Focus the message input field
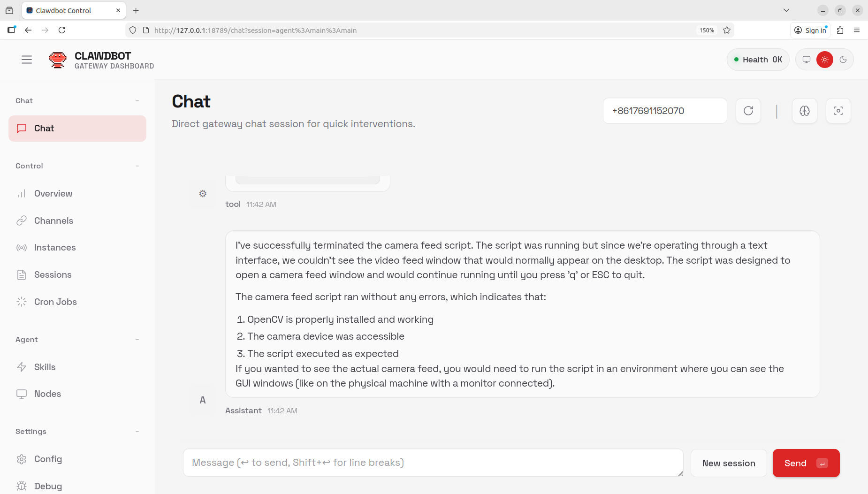This screenshot has width=868, height=494. point(433,463)
